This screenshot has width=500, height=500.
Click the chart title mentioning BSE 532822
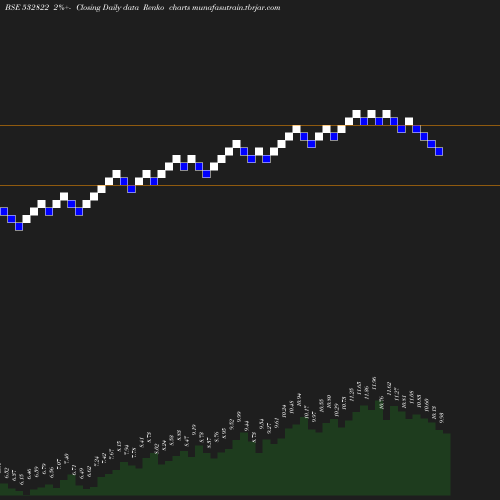143,7
